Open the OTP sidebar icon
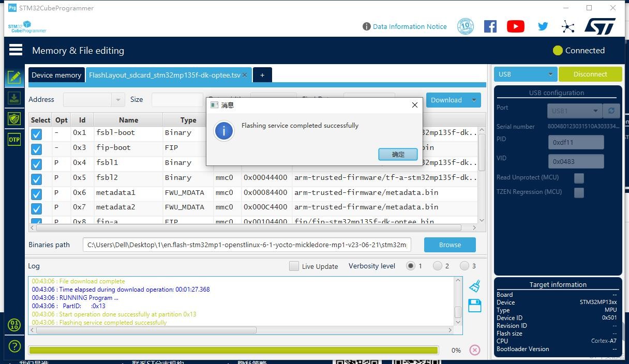The height and width of the screenshot is (364, 629). 14,140
